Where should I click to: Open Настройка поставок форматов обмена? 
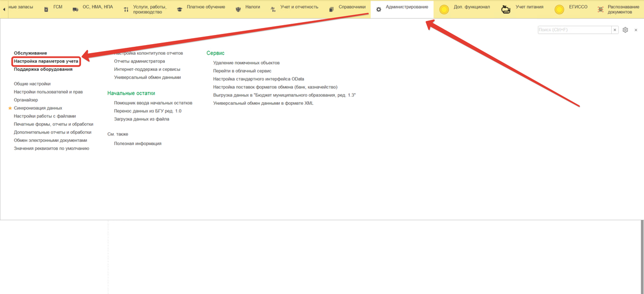275,87
